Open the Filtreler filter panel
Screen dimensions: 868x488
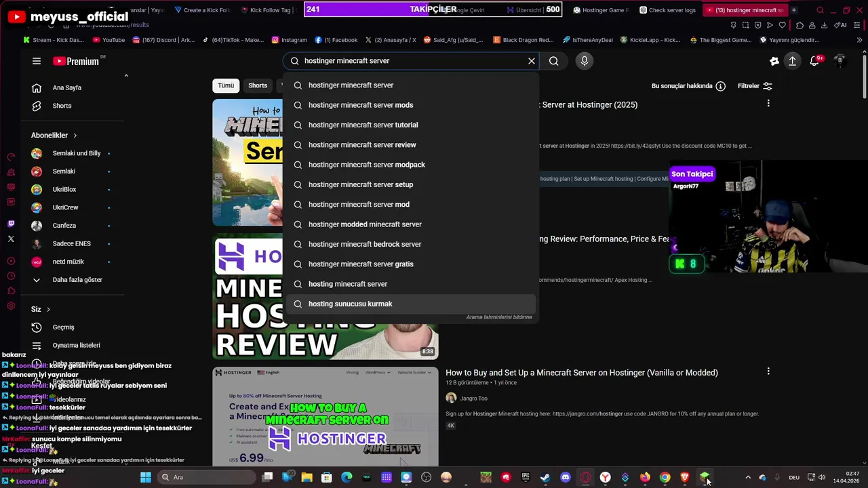coord(755,86)
